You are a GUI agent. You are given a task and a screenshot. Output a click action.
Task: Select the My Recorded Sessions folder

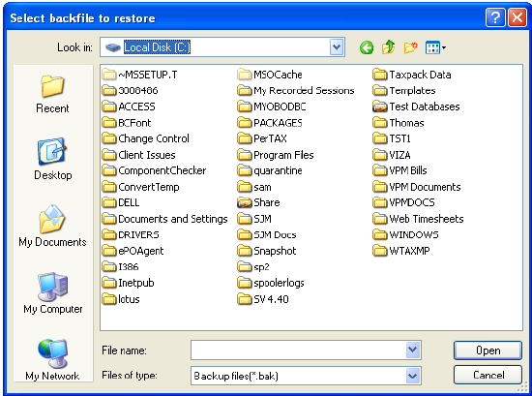(x=296, y=90)
